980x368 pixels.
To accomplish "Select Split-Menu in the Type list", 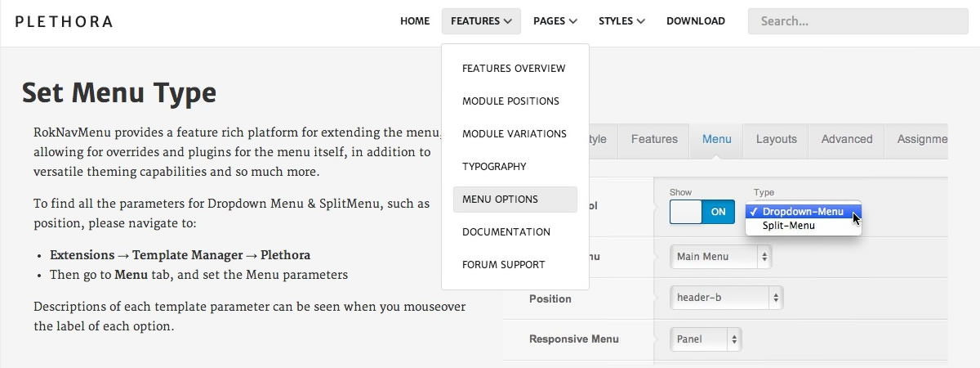I will point(788,226).
